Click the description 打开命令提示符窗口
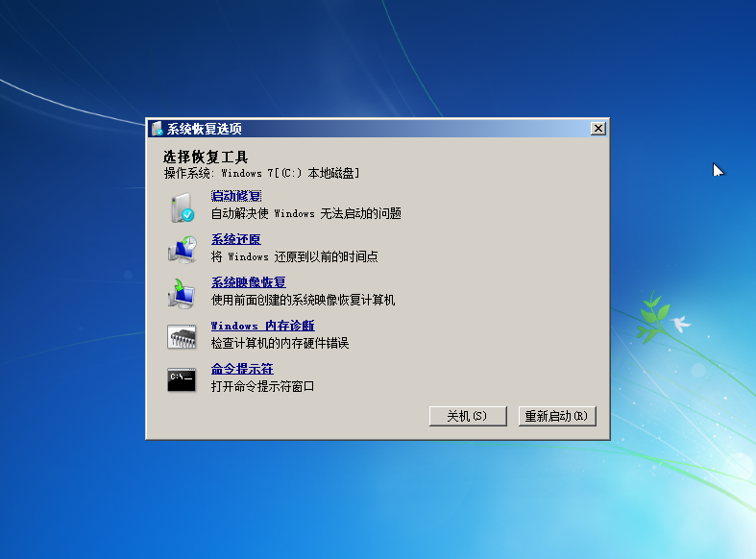This screenshot has width=756, height=559. [x=262, y=386]
